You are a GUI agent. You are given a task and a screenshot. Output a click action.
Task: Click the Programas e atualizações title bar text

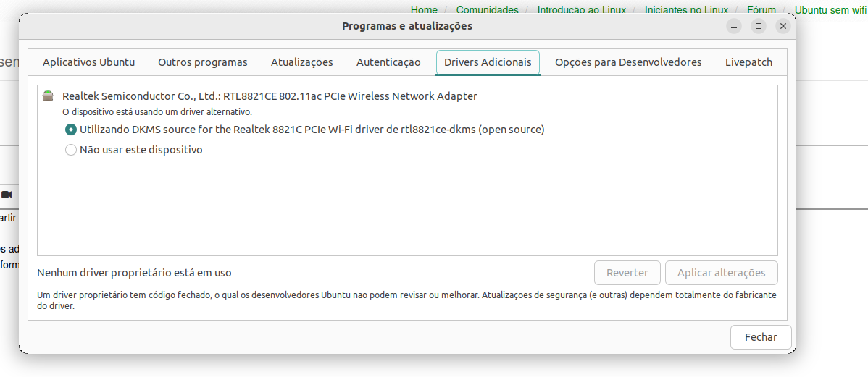[x=407, y=26]
